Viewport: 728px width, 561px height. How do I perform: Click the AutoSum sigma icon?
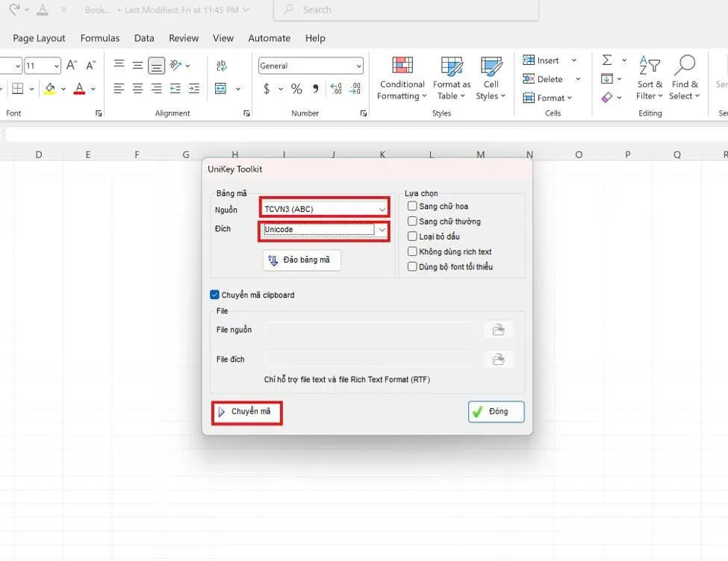tap(607, 60)
